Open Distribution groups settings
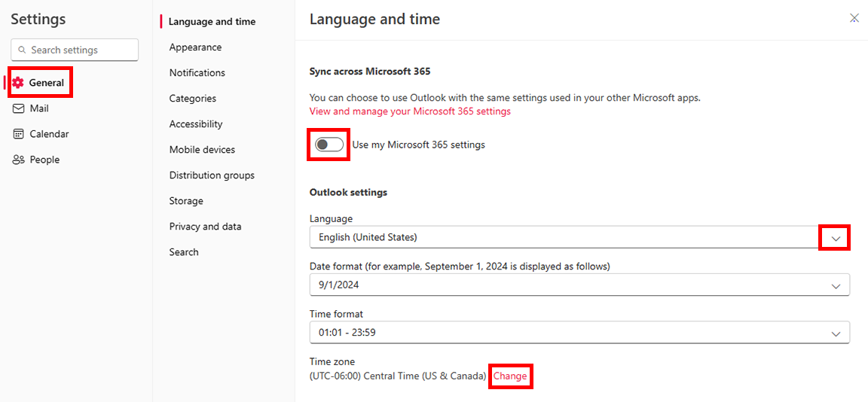Image resolution: width=868 pixels, height=402 pixels. [x=212, y=175]
